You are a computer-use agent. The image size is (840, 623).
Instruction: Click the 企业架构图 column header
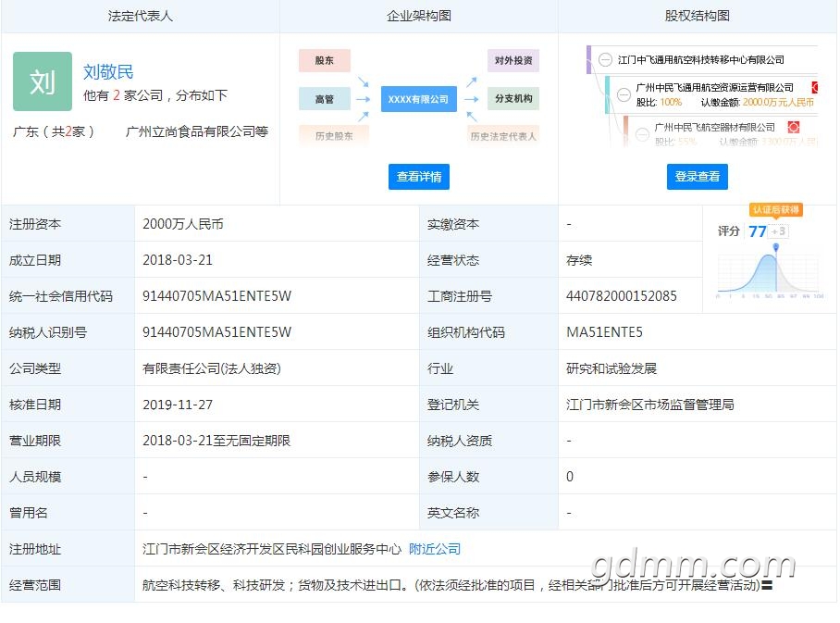tap(419, 16)
